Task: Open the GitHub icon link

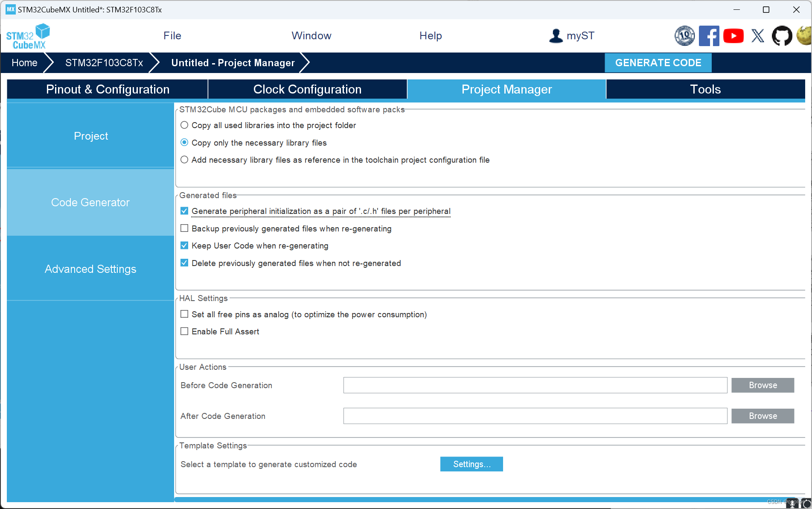Action: click(782, 36)
